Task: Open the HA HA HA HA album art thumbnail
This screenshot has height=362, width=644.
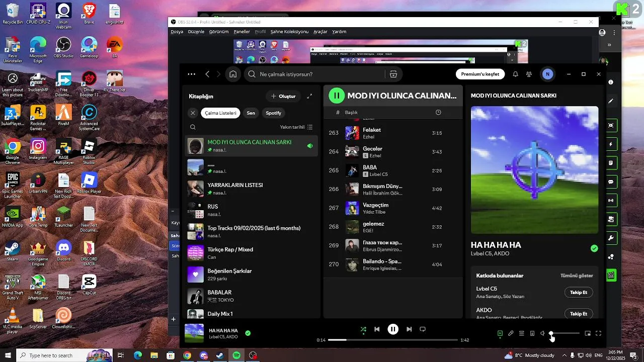Action: (194, 333)
